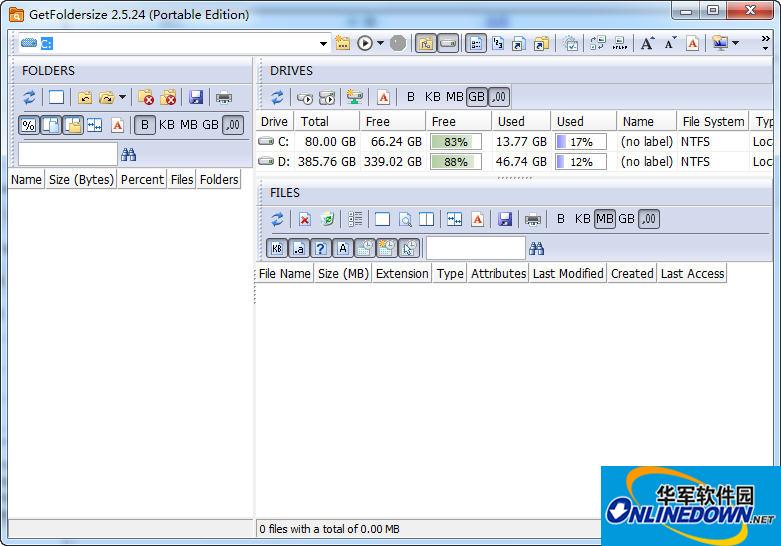Toggle the folders count button in FOLDERS toolbar
The height and width of the screenshot is (546, 781).
pyautogui.click(x=73, y=125)
